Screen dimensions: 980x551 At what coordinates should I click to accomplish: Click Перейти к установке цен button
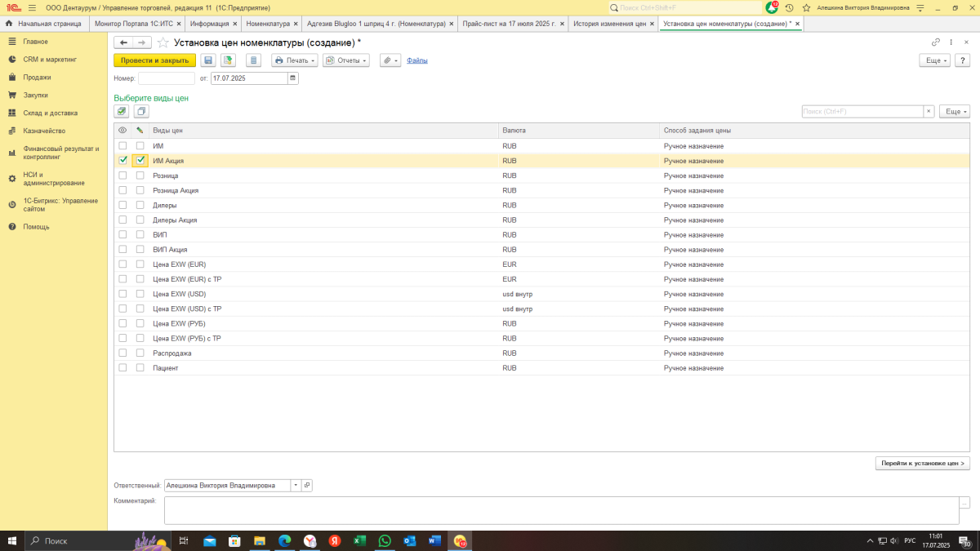pos(922,464)
